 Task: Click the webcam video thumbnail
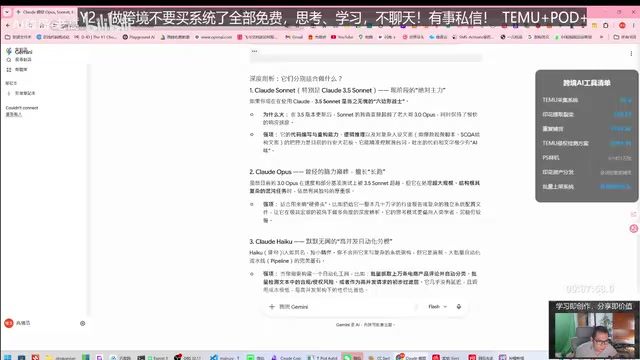[594, 330]
